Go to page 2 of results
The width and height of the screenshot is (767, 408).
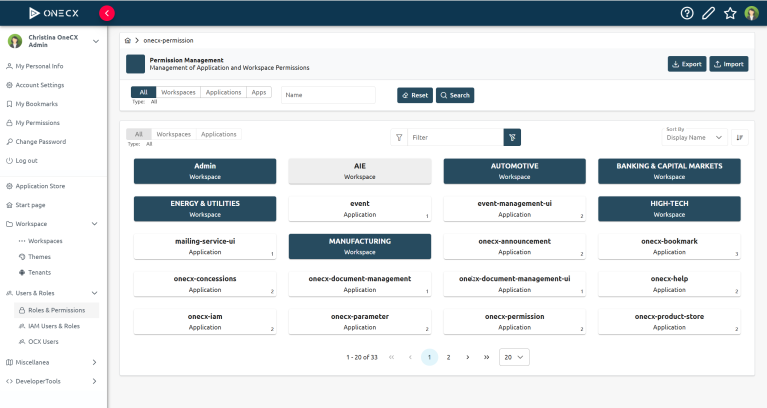[x=448, y=357]
